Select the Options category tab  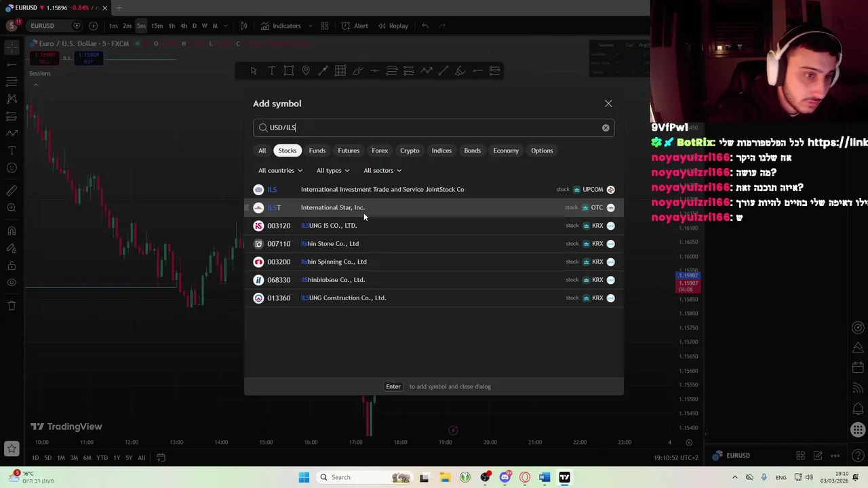542,150
